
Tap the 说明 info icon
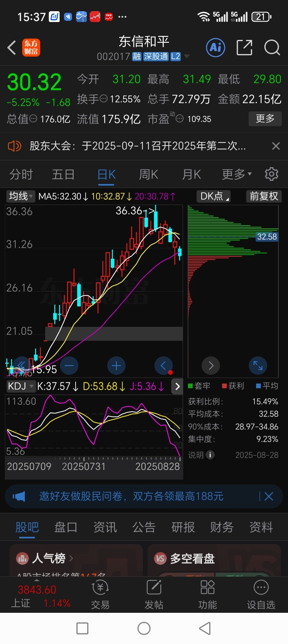[210, 455]
